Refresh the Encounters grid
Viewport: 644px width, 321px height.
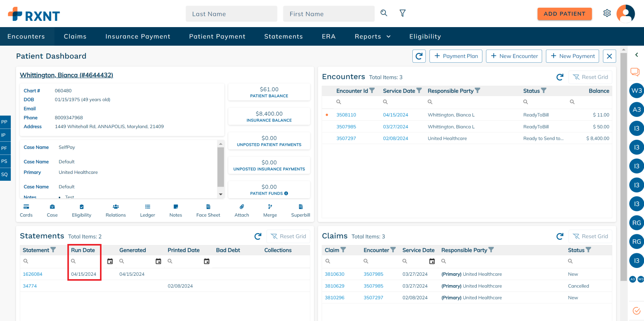point(560,77)
